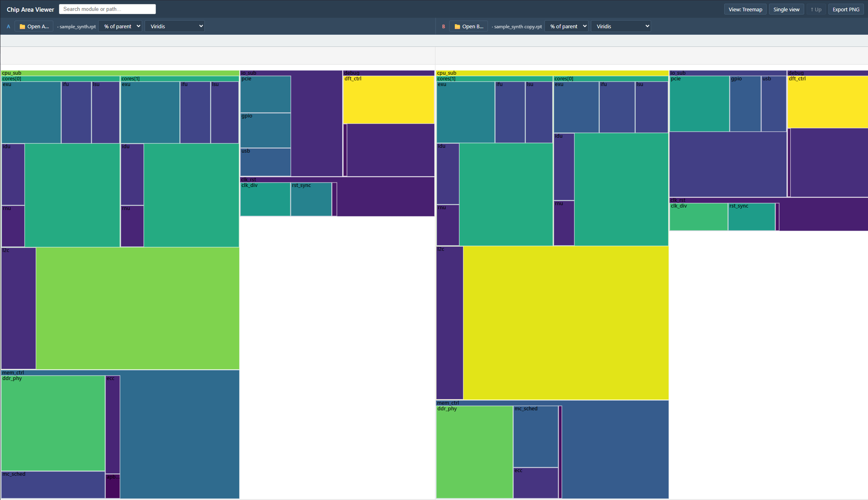The height and width of the screenshot is (500, 868).
Task: Click the ddr_phy block in panel A
Action: (53, 423)
